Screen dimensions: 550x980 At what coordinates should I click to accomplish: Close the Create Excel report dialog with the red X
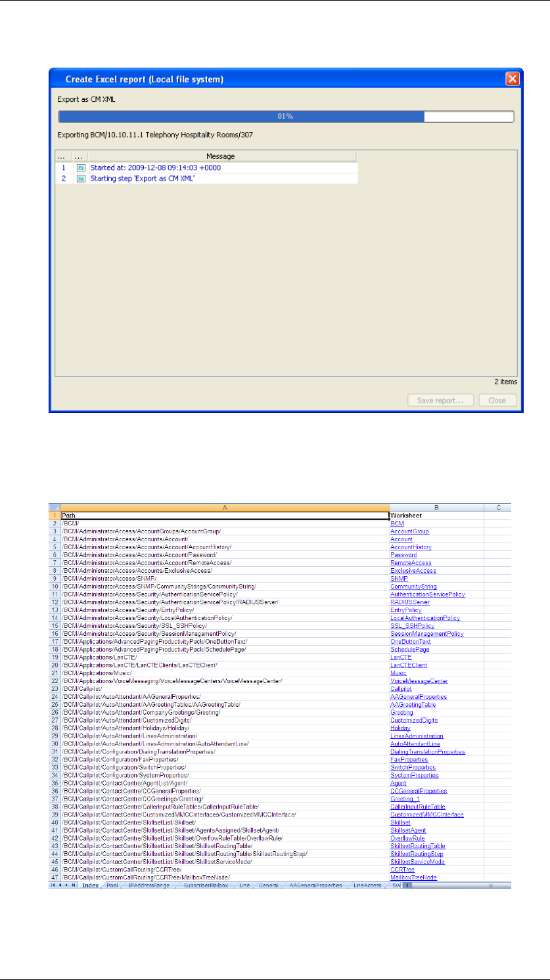point(512,79)
